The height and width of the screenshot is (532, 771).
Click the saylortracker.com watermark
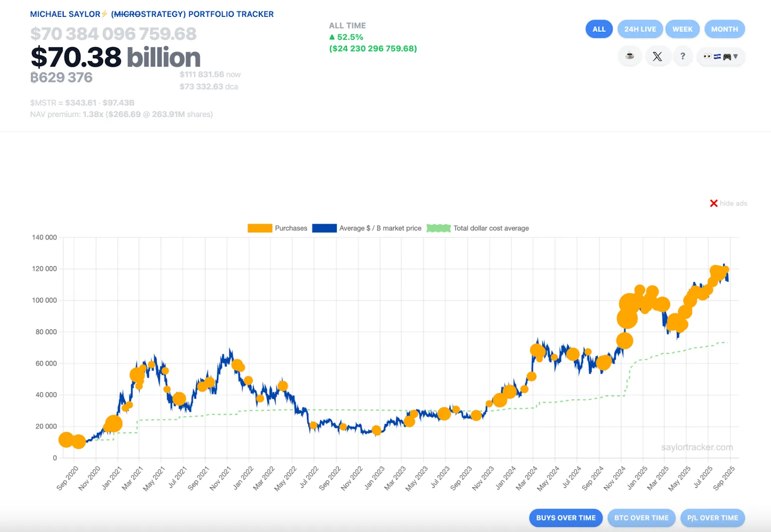click(x=697, y=447)
